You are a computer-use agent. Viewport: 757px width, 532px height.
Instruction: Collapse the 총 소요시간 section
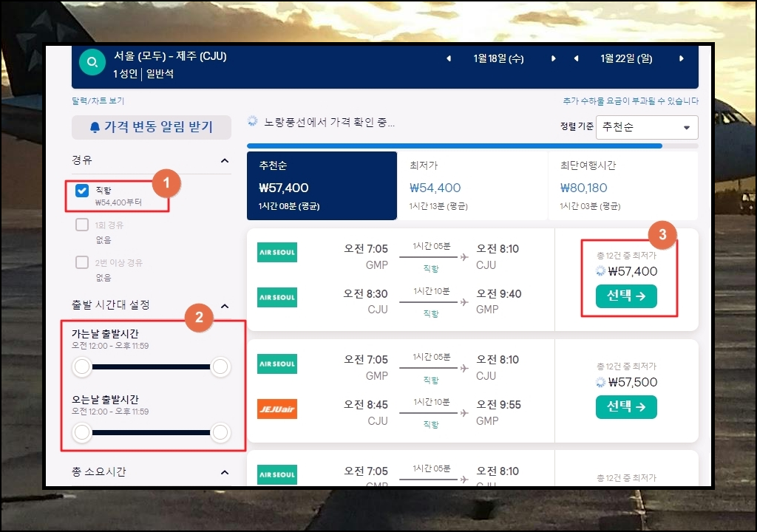click(225, 471)
